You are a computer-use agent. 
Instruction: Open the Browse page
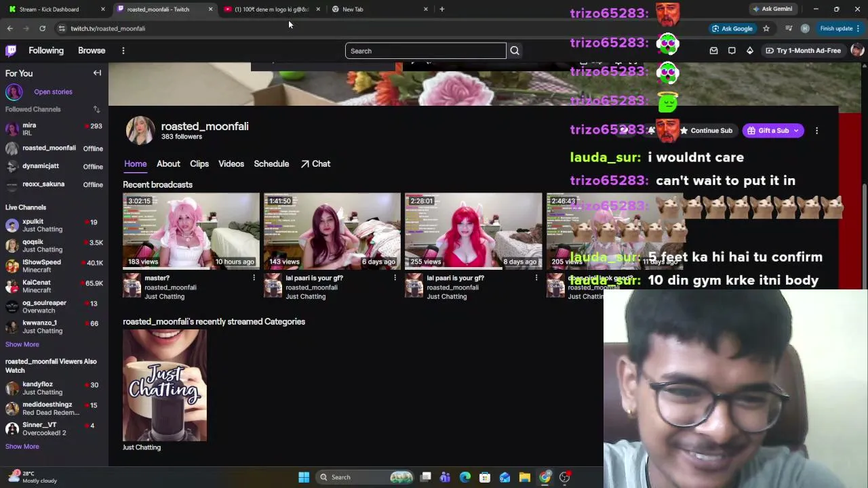coord(92,51)
